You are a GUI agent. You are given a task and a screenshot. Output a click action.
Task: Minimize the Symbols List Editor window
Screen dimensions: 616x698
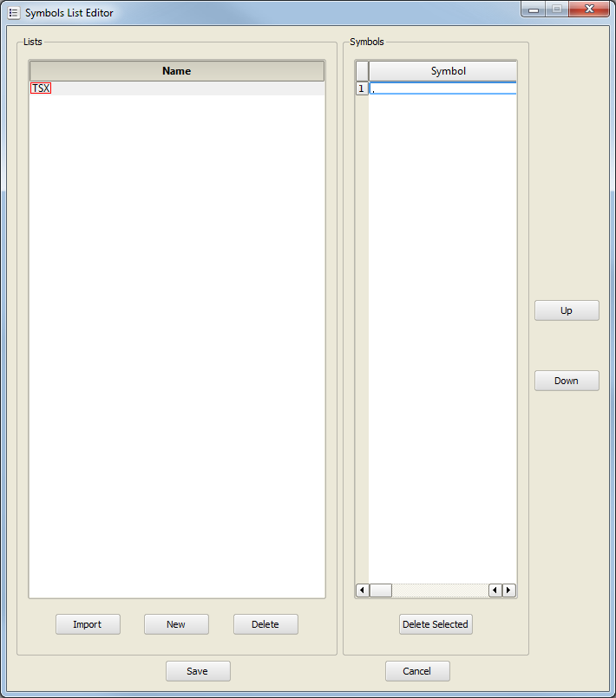pyautogui.click(x=533, y=10)
